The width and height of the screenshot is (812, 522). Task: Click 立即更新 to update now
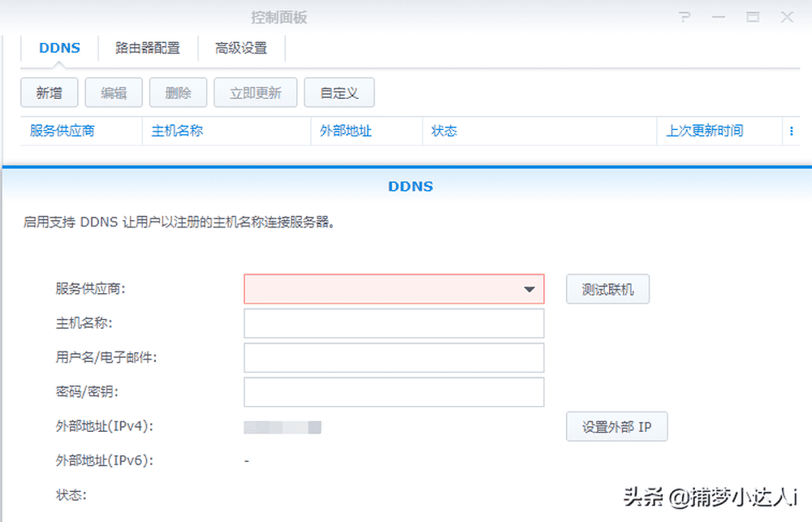click(255, 92)
